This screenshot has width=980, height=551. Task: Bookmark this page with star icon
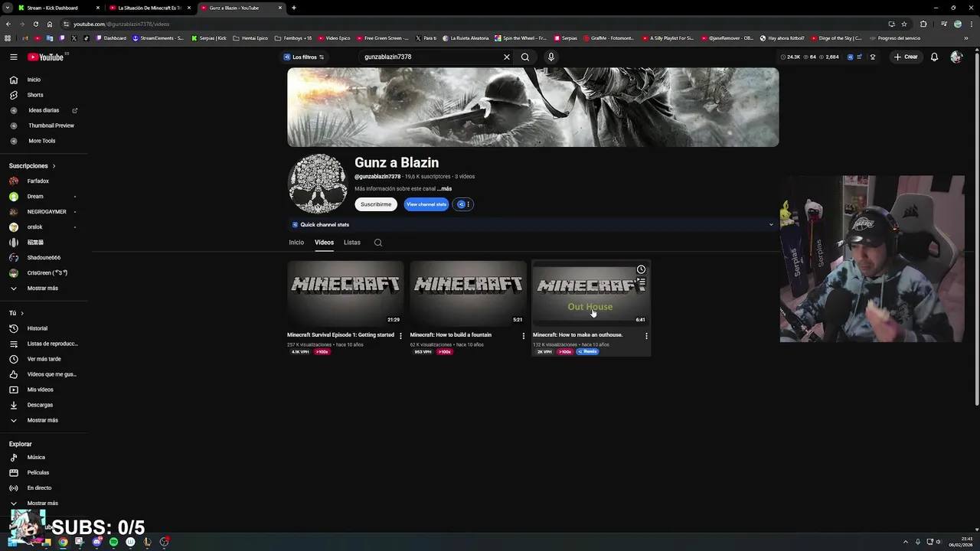[904, 24]
